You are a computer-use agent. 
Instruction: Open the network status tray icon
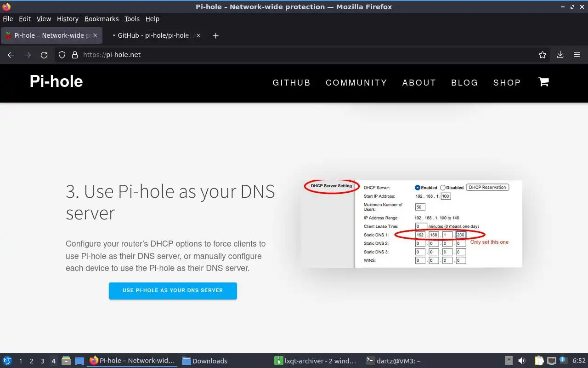[552, 361]
